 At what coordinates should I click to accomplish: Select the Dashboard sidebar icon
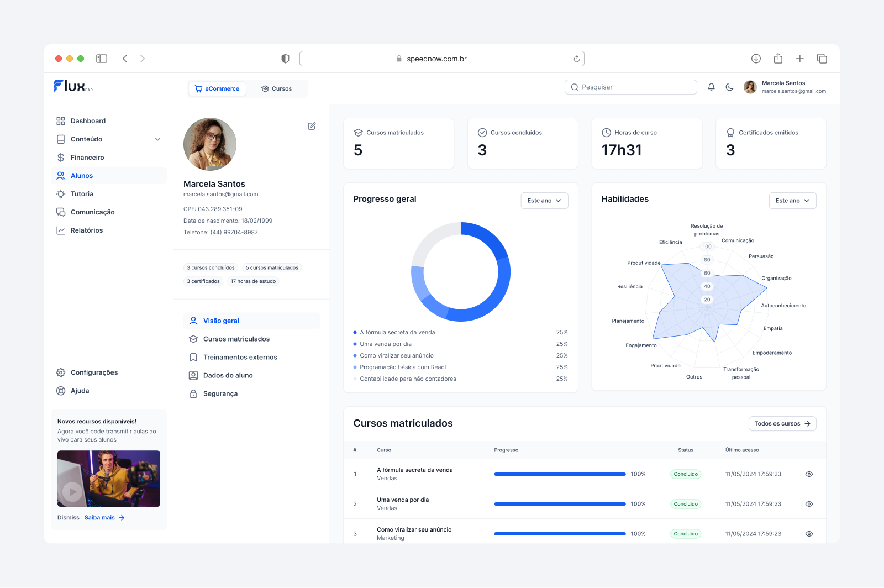(61, 120)
